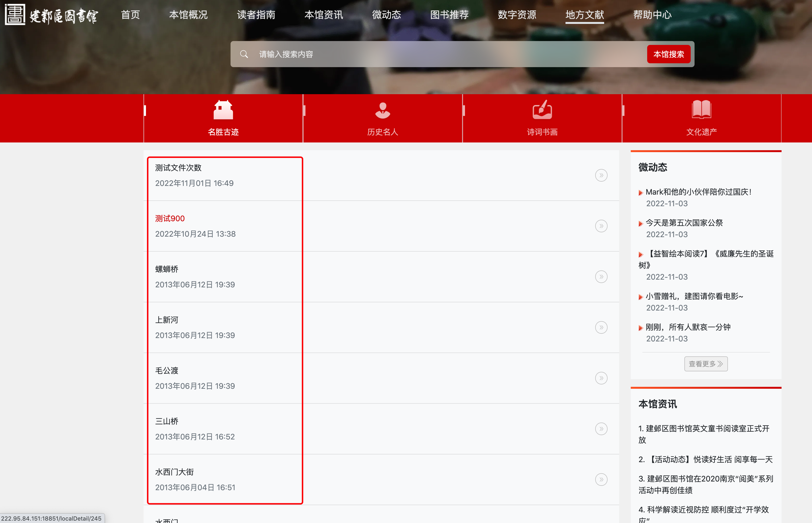Open 威廉先生的圣诞树 news link
The image size is (812, 523).
(x=706, y=259)
